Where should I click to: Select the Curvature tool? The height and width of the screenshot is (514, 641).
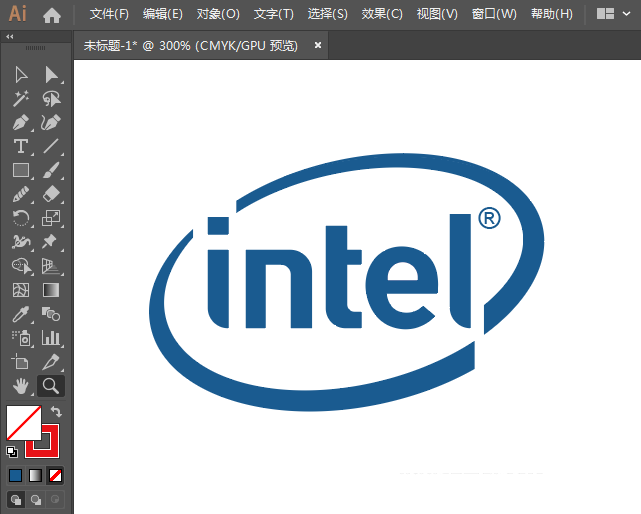click(x=52, y=123)
